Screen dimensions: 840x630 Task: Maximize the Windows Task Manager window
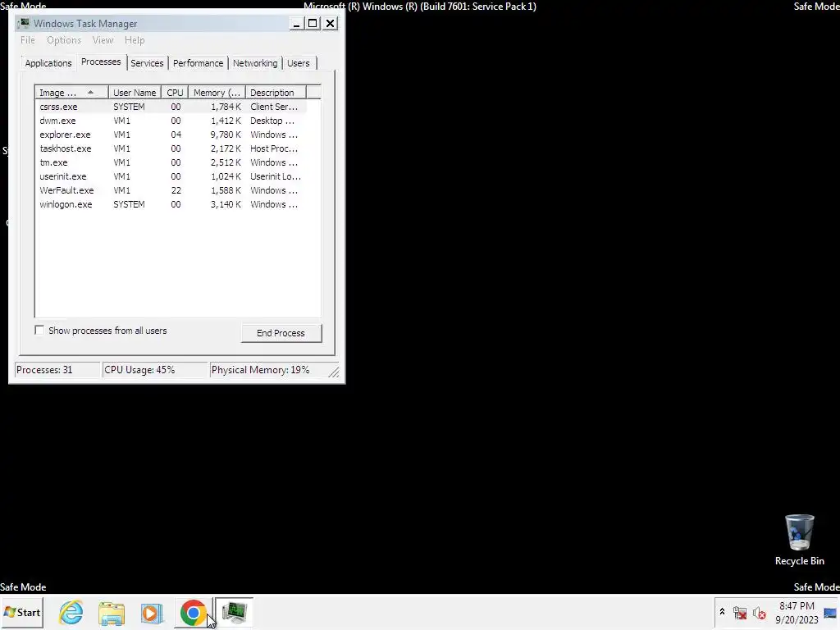(313, 24)
